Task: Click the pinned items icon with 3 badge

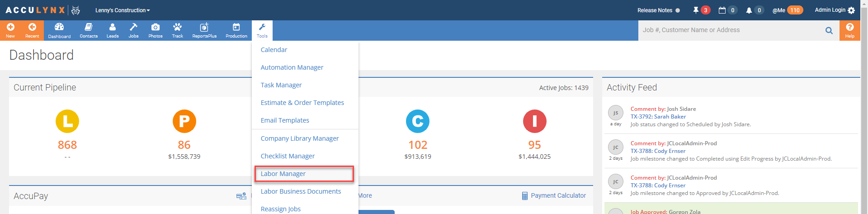Action: 702,10
